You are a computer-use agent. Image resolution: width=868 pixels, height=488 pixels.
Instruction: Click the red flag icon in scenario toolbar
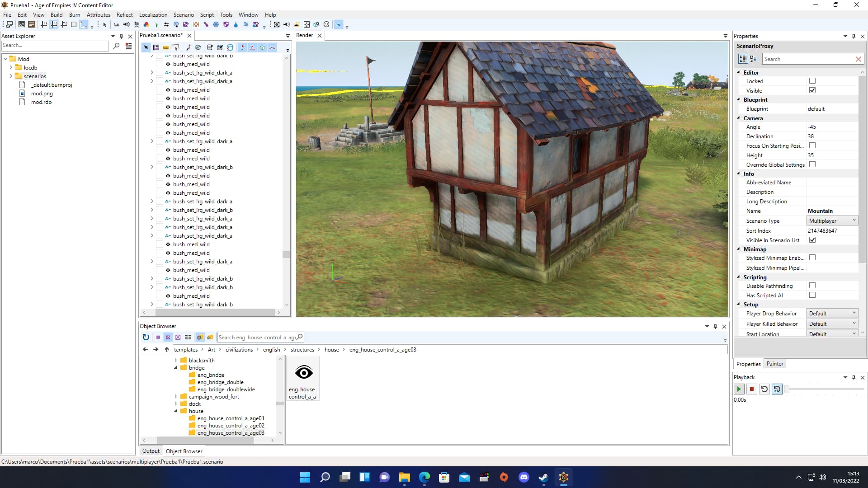pos(242,47)
